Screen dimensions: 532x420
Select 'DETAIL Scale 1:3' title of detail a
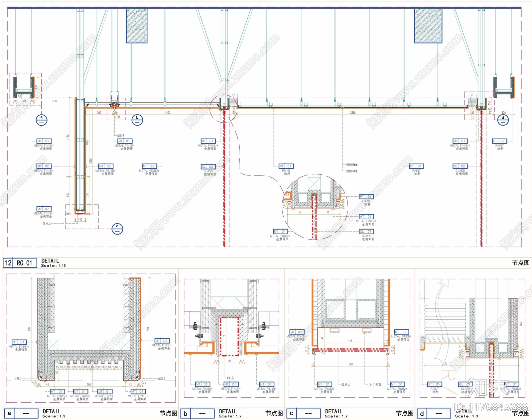[54, 413]
